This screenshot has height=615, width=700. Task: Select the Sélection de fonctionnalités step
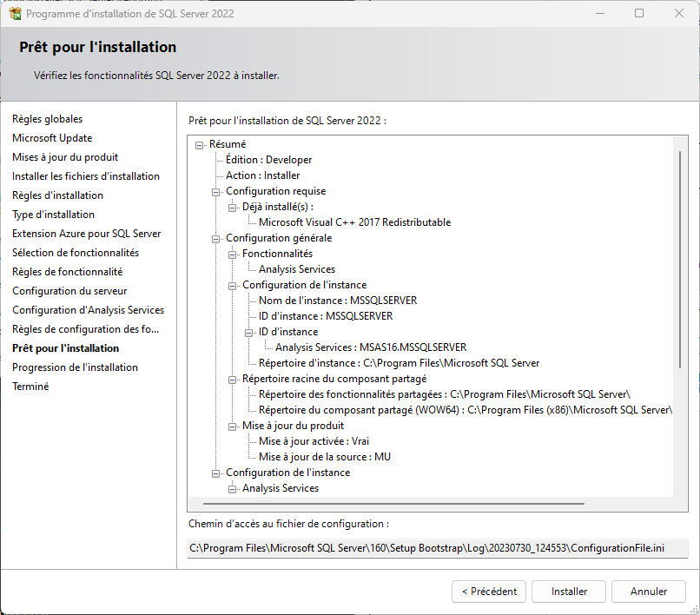coord(76,253)
